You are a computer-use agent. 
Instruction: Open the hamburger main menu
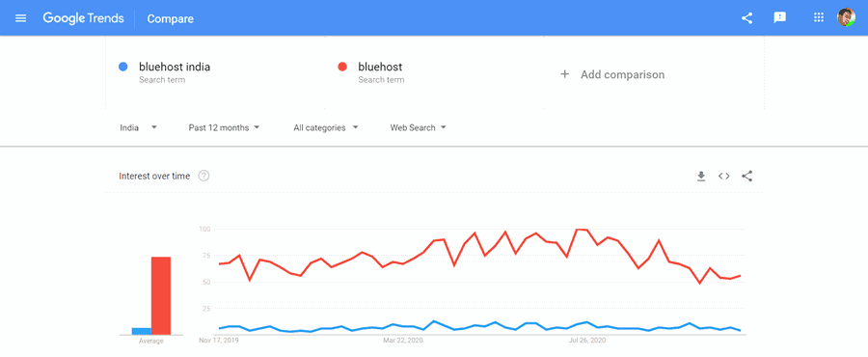[21, 18]
